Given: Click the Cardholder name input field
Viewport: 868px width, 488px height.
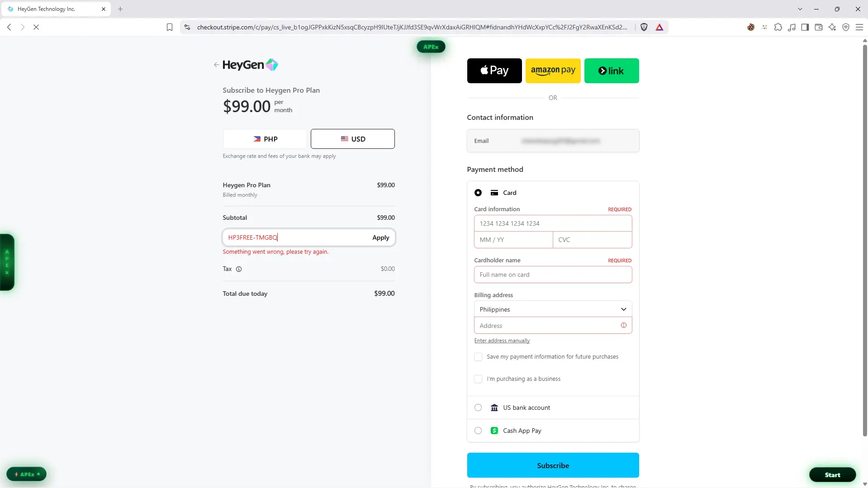Looking at the screenshot, I should tap(553, 275).
